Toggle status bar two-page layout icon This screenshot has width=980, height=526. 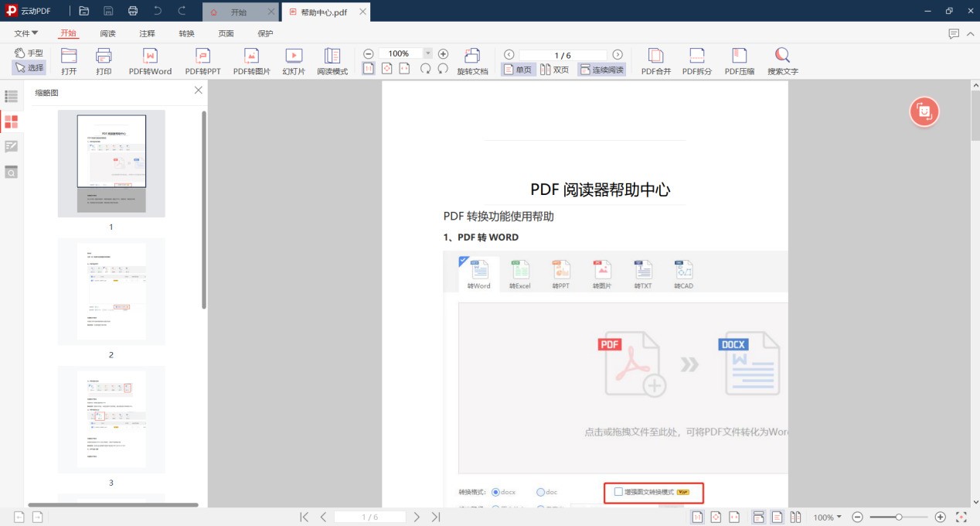point(795,517)
